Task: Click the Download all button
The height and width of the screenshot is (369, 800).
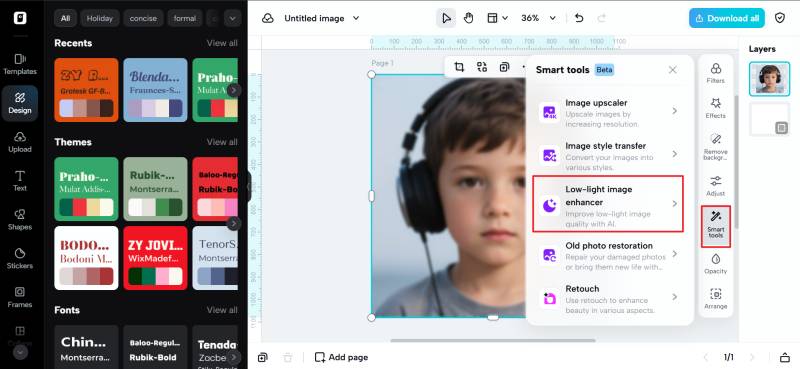Action: click(727, 18)
